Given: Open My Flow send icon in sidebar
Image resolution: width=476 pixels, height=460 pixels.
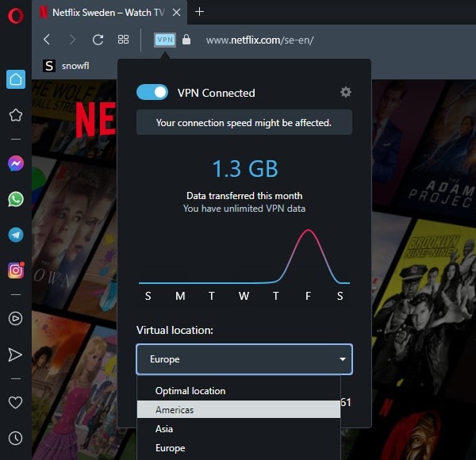Looking at the screenshot, I should tap(15, 355).
